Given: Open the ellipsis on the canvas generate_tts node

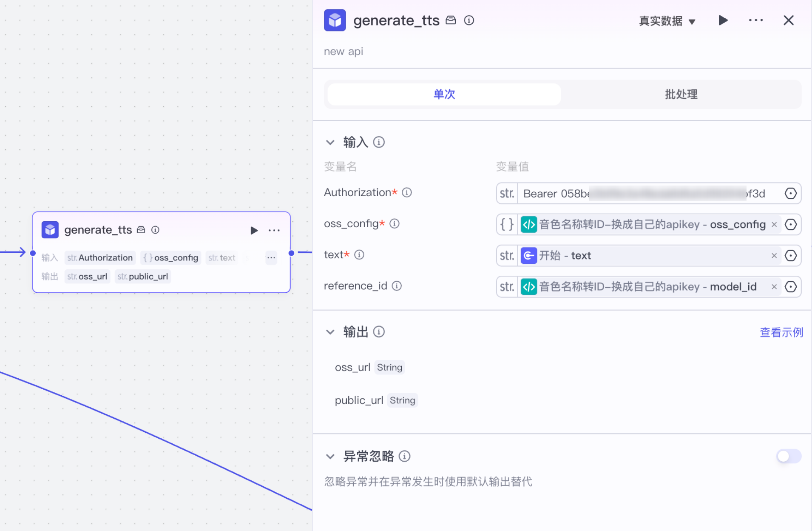Looking at the screenshot, I should pyautogui.click(x=274, y=230).
